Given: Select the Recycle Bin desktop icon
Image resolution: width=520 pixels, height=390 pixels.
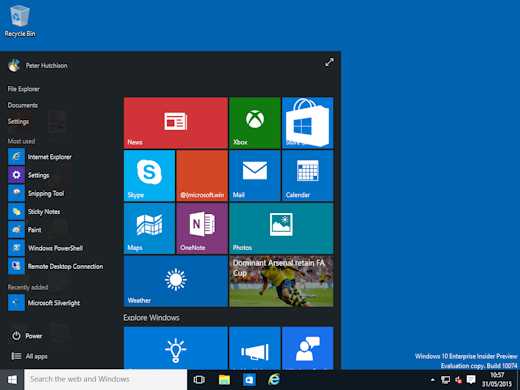Looking at the screenshot, I should (20, 21).
